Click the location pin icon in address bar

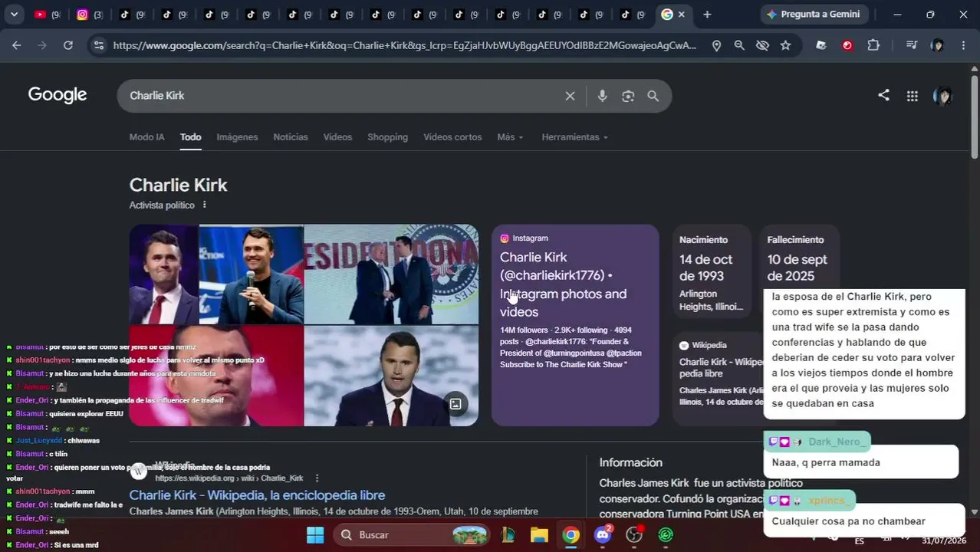(716, 45)
